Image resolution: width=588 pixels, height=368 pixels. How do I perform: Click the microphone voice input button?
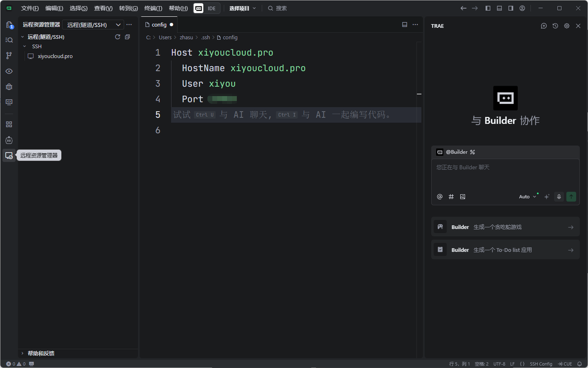[x=559, y=196]
